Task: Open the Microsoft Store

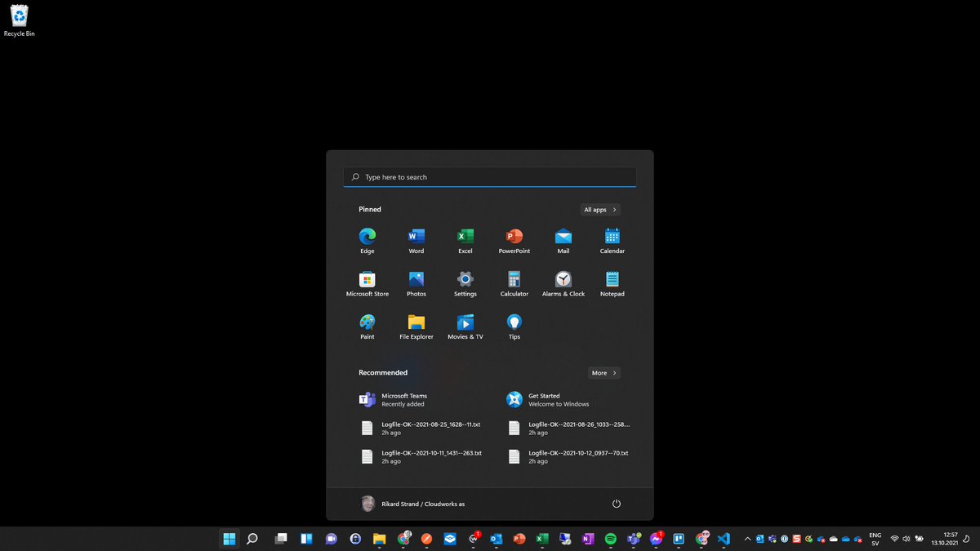Action: click(x=367, y=282)
